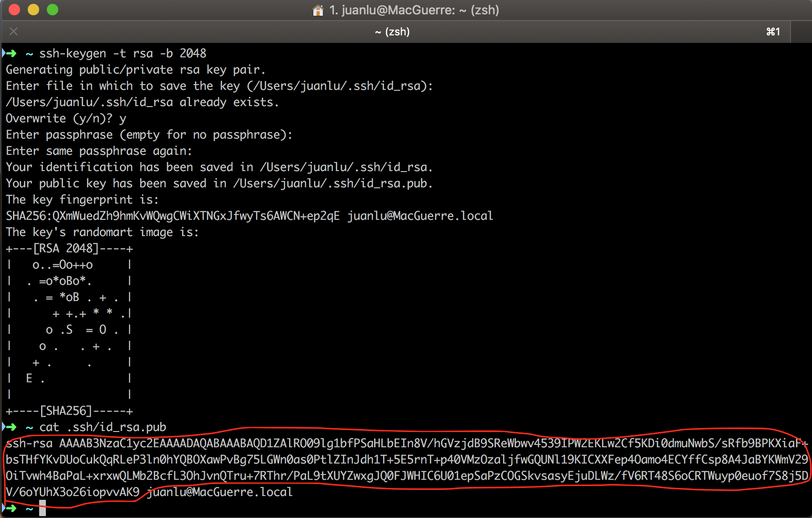The width and height of the screenshot is (812, 518).
Task: Select the green full-screen traffic light button
Action: (53, 9)
